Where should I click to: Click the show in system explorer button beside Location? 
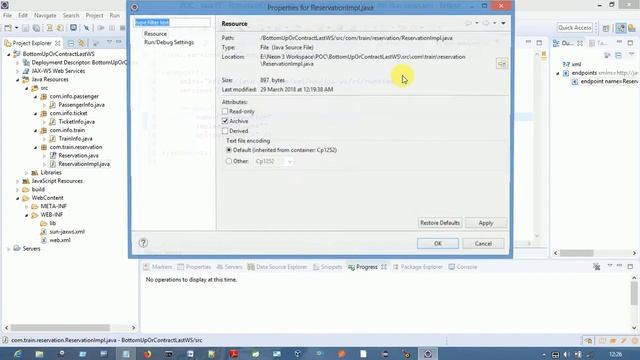[502, 64]
